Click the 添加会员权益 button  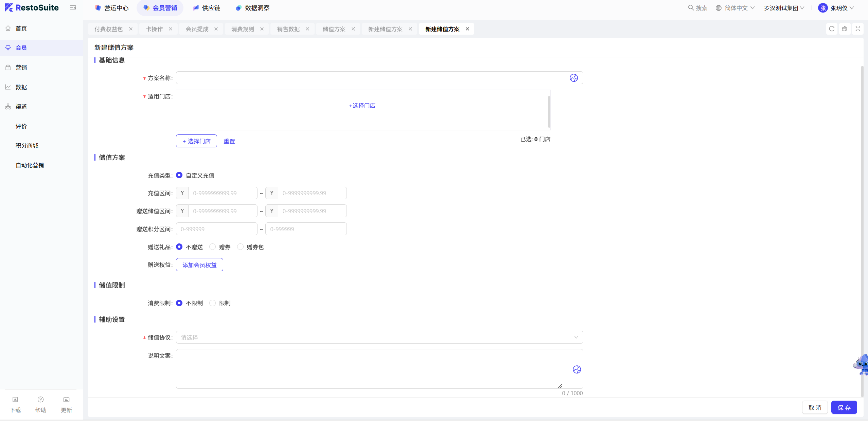(199, 265)
